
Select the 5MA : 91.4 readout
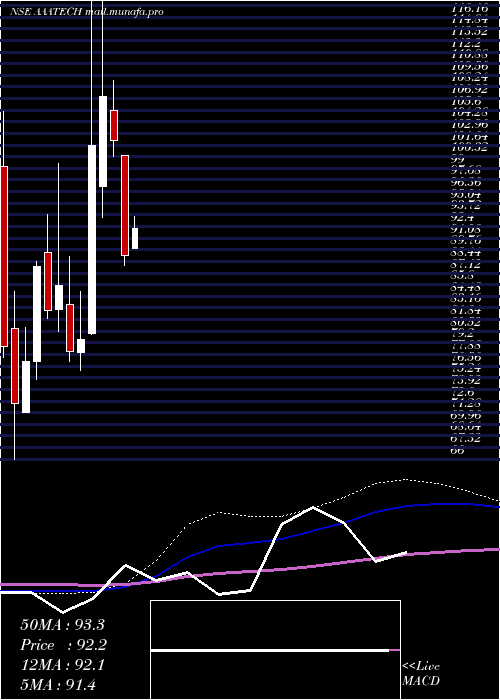[x=58, y=685]
